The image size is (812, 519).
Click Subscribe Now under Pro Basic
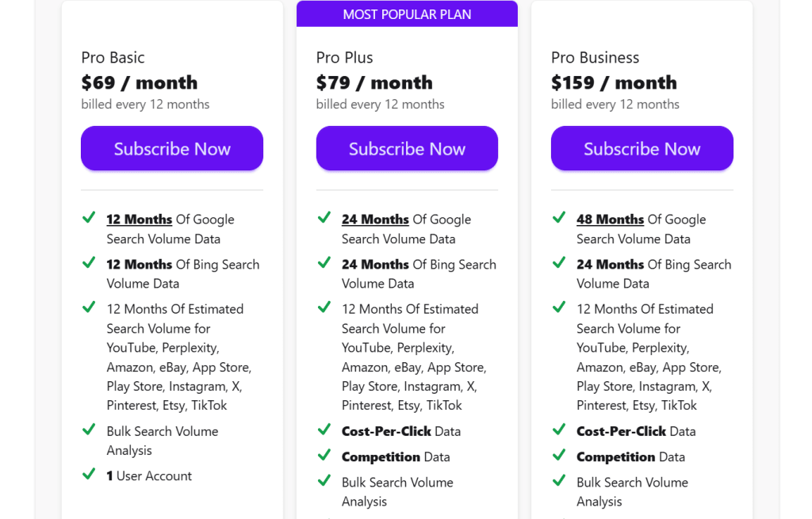tap(172, 148)
